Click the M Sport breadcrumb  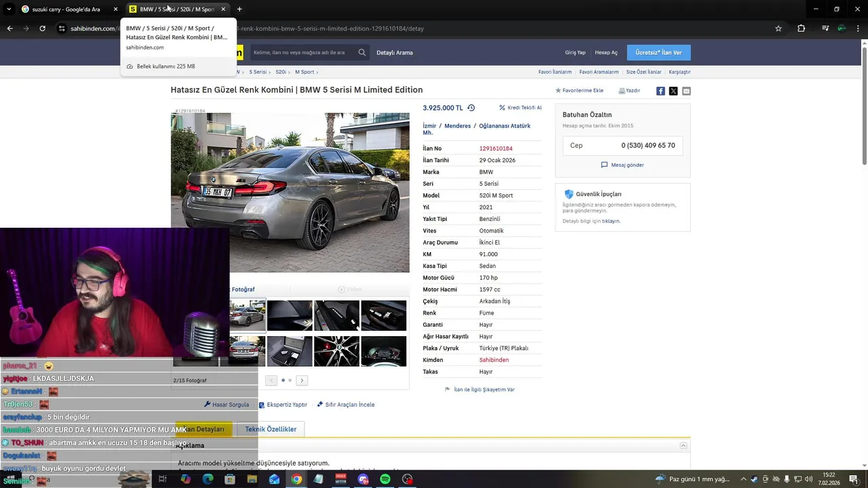(304, 72)
